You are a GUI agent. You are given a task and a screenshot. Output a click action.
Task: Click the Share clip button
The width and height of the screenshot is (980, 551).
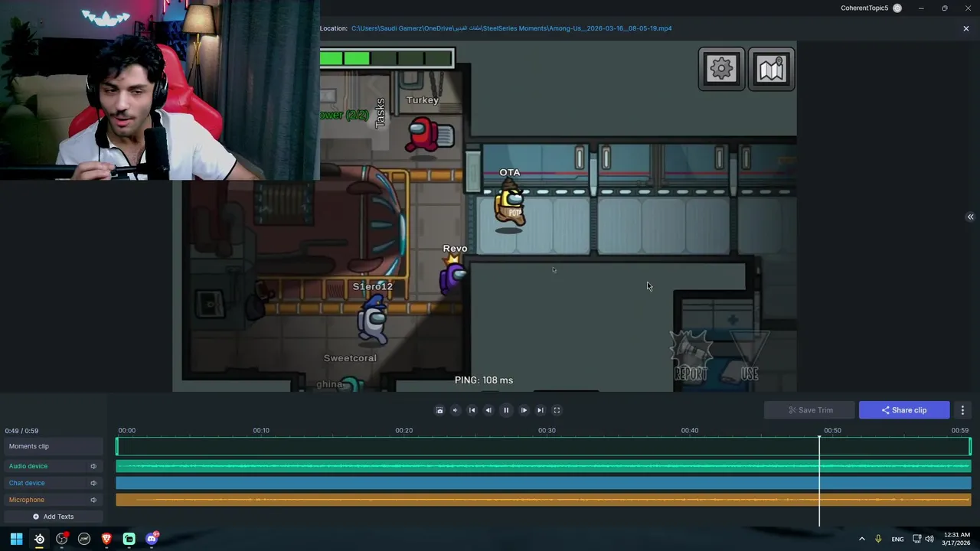[904, 410]
